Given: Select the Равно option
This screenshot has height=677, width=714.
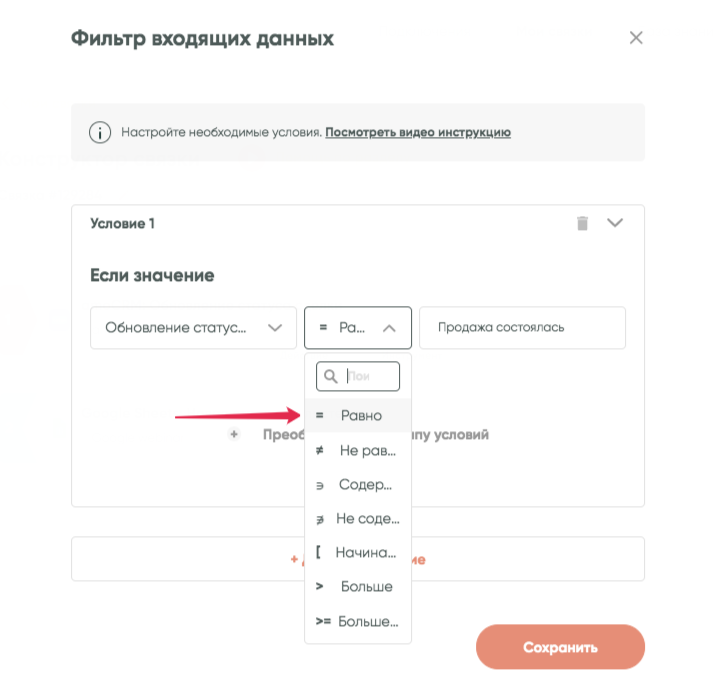Looking at the screenshot, I should pos(358,415).
